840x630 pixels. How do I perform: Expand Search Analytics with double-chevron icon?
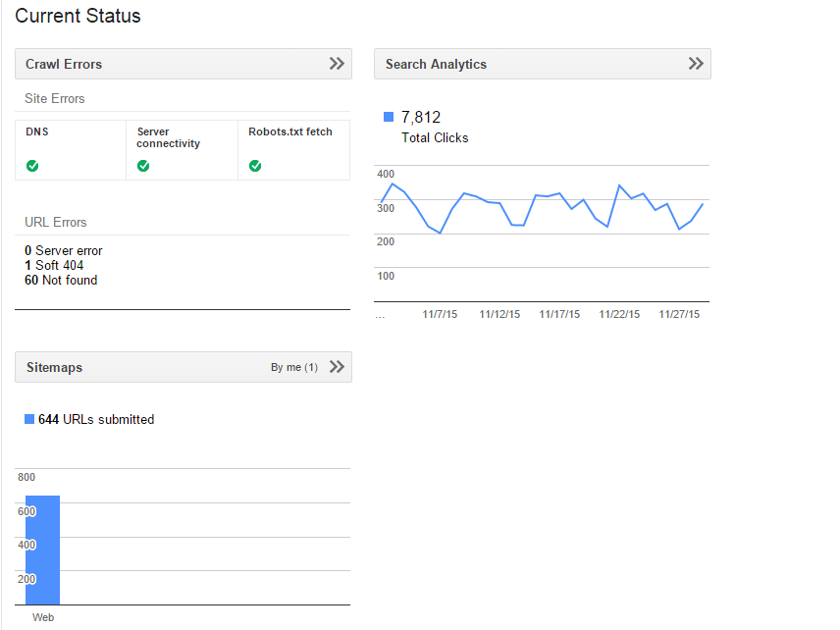point(696,64)
